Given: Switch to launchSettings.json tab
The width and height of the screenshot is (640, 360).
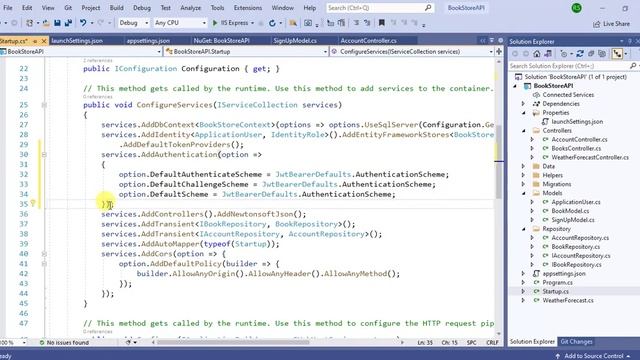Looking at the screenshot, I should tap(77, 41).
